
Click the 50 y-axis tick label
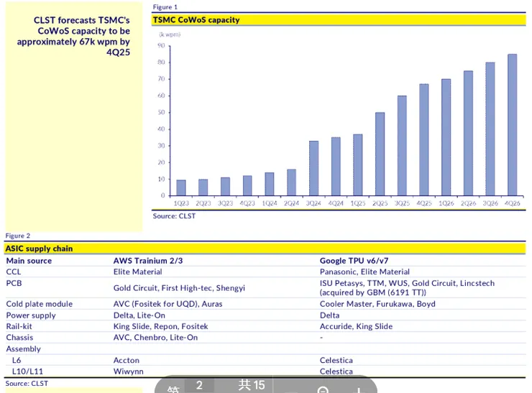coord(161,112)
